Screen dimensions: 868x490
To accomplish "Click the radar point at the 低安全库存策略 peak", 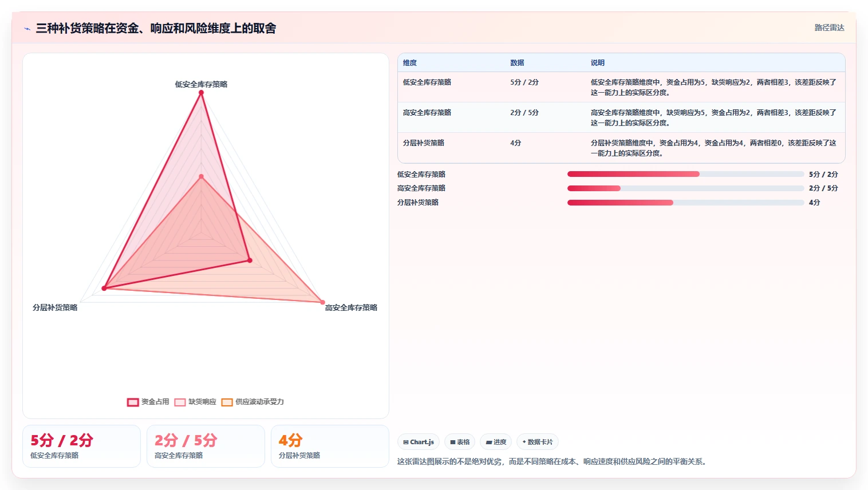I will click(x=201, y=93).
